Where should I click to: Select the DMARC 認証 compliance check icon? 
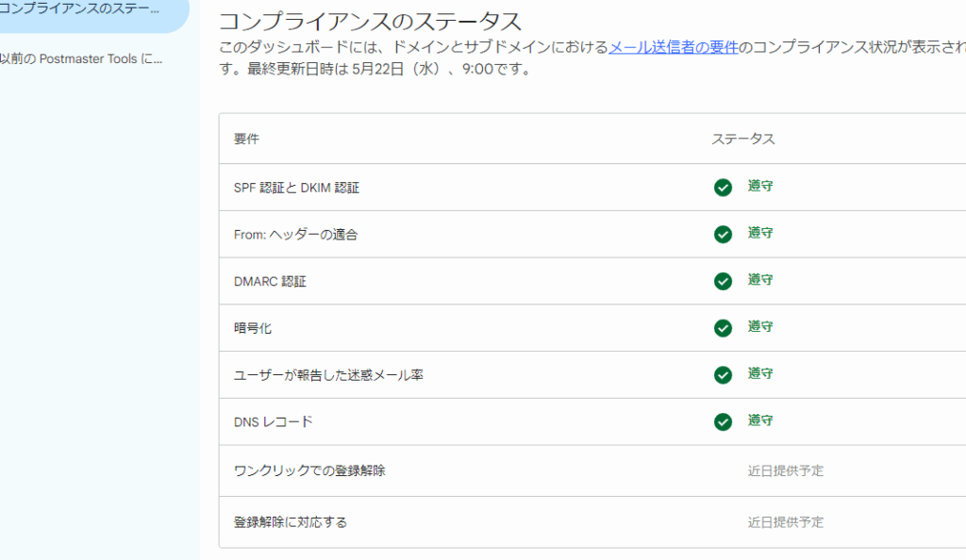(x=723, y=281)
